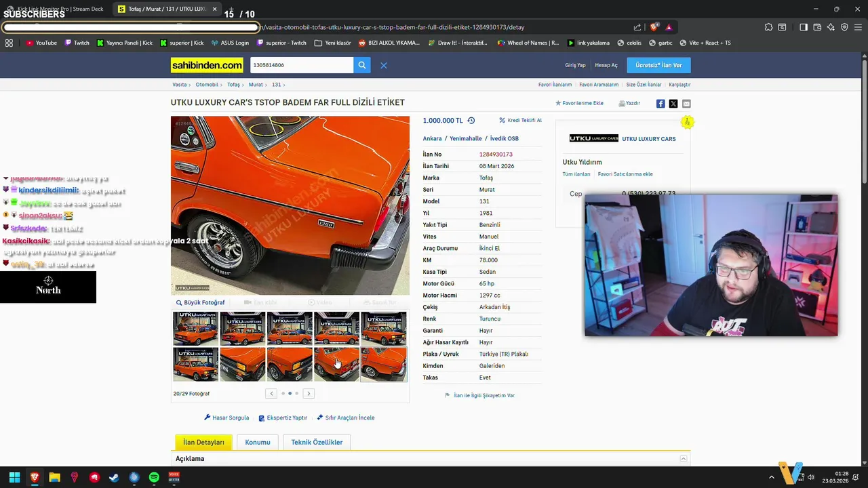Click the UTKU LUXURY CARS seller logo

point(593,138)
